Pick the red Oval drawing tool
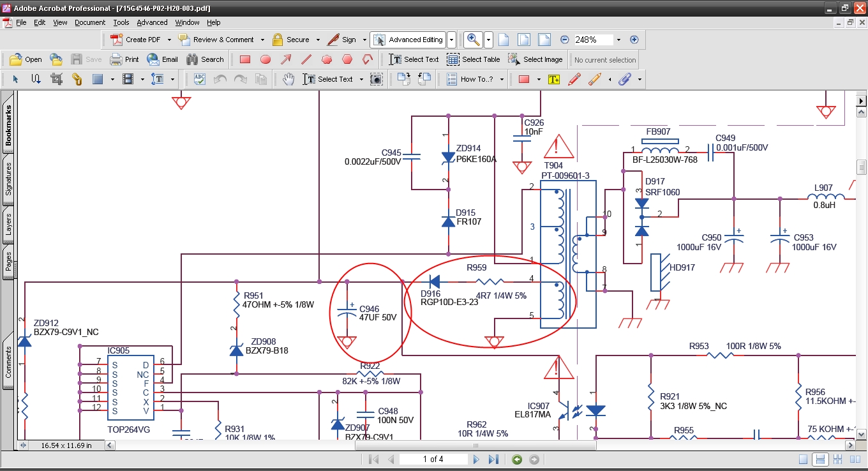 (266, 59)
